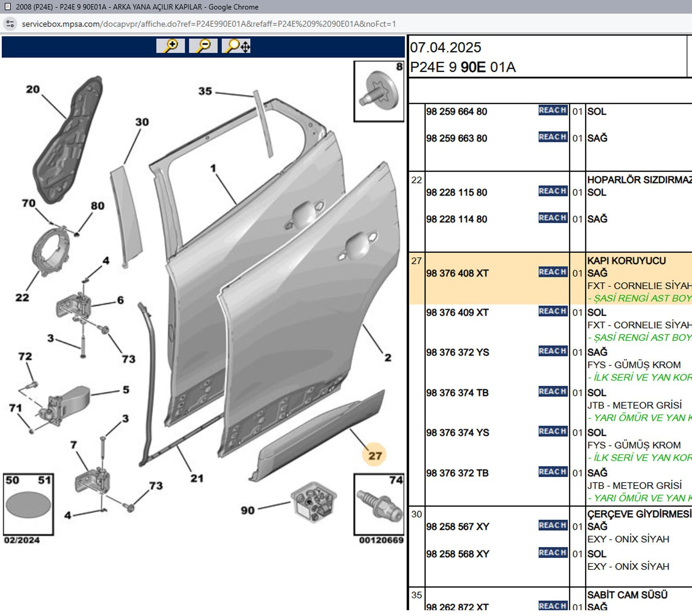This screenshot has height=616, width=692.
Task: Click callout 35 on the door diagram
Action: coord(205,91)
